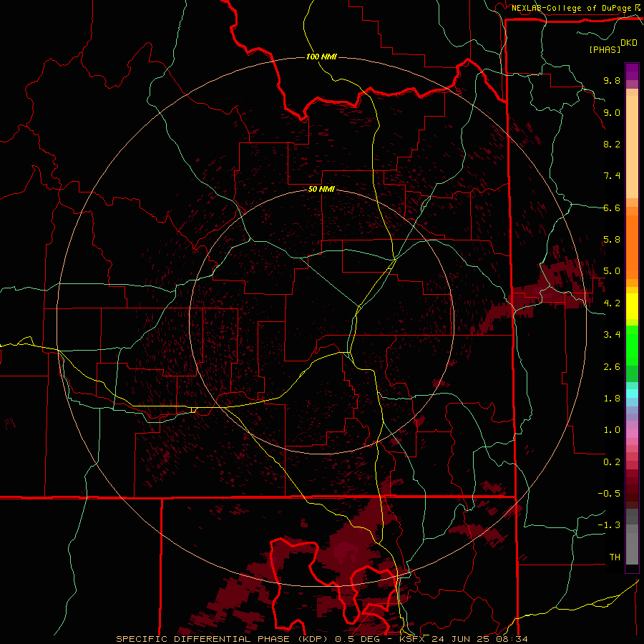Screen dimensions: 644x644
Task: Select the 4.2 value on color scale
Action: click(x=612, y=303)
